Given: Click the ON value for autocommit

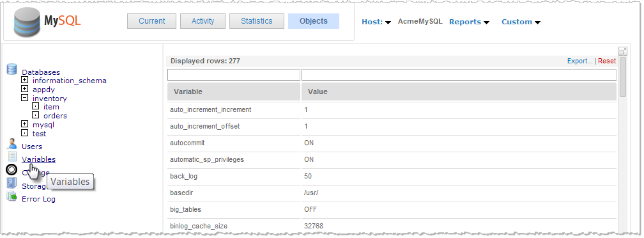Looking at the screenshot, I should [x=309, y=143].
